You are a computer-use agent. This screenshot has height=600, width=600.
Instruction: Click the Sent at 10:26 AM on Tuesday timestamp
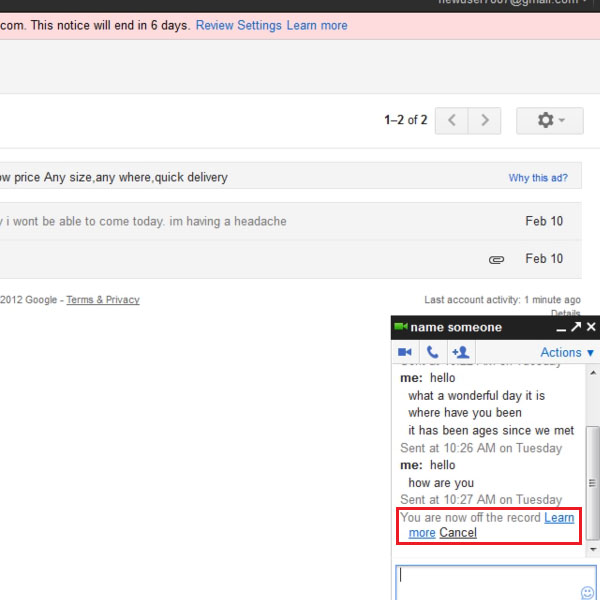(x=481, y=448)
